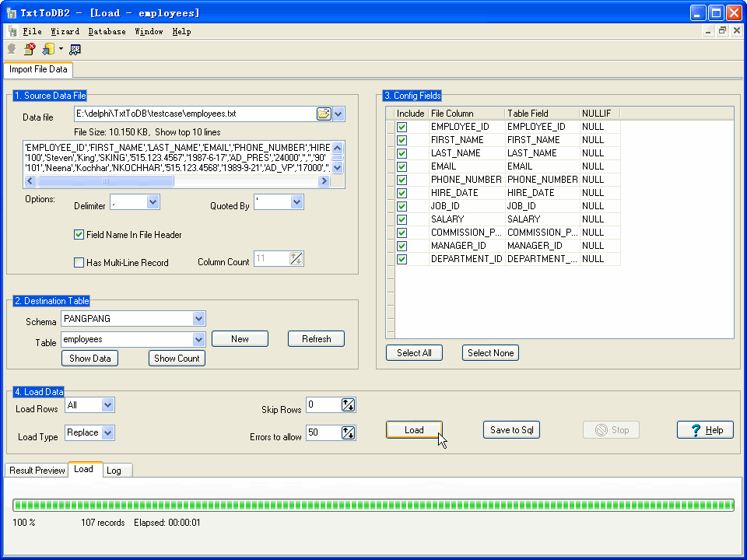The height and width of the screenshot is (560, 747).
Task: Restore the inner MDI window
Action: (722, 31)
